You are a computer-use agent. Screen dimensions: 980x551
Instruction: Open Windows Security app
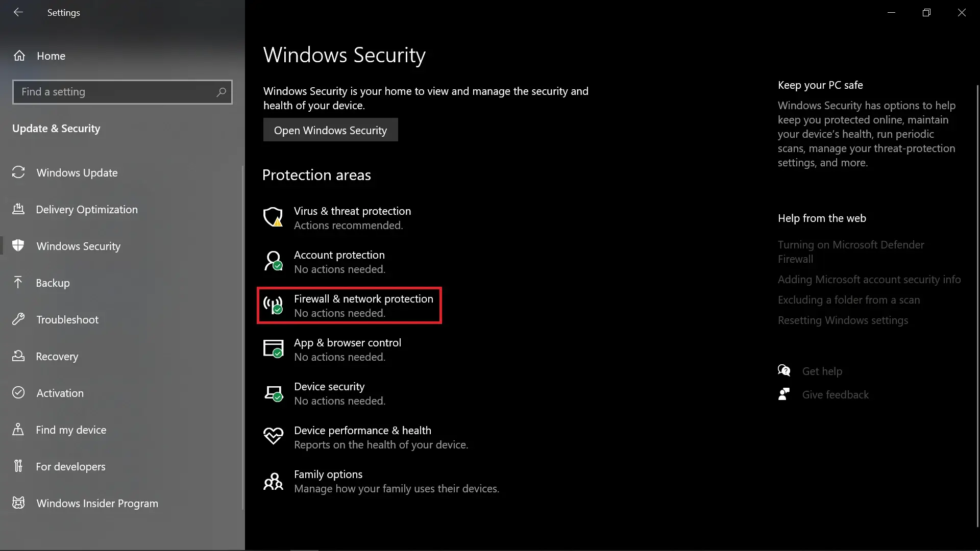coord(330,130)
